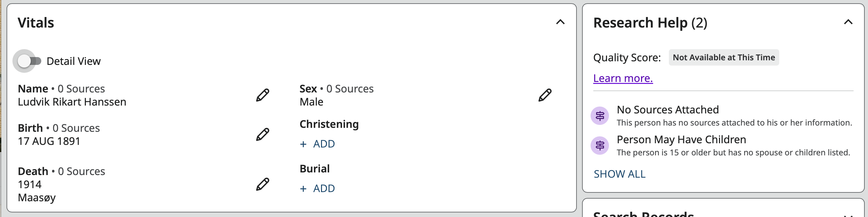Image resolution: width=868 pixels, height=217 pixels.
Task: Click the Not Available at This Time badge
Action: 724,58
